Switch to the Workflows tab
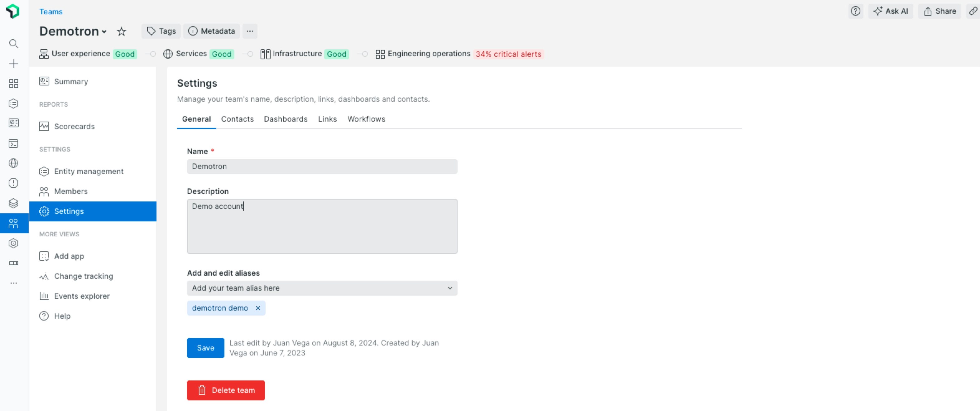Image resolution: width=980 pixels, height=411 pixels. tap(366, 119)
